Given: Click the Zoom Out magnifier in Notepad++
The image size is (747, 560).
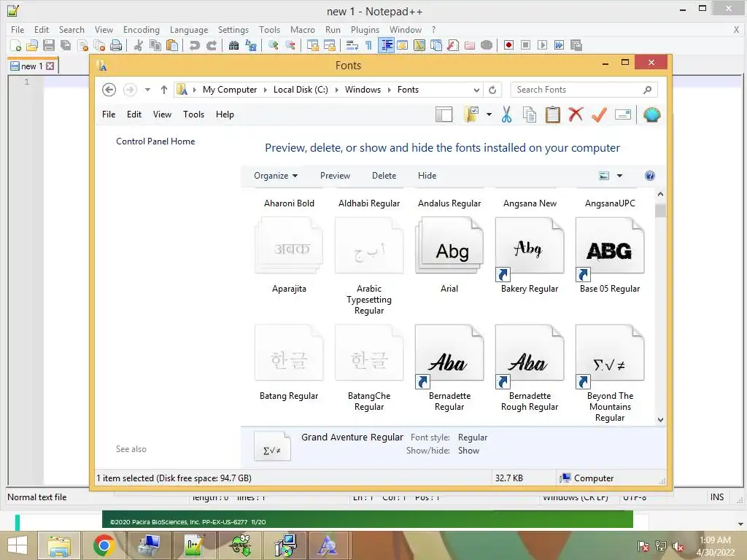Looking at the screenshot, I should [290, 45].
